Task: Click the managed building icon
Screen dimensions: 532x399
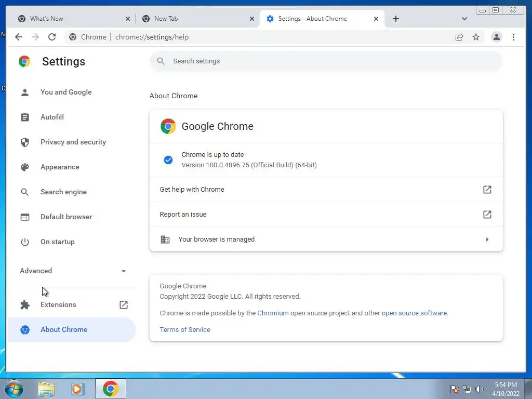Action: click(165, 239)
